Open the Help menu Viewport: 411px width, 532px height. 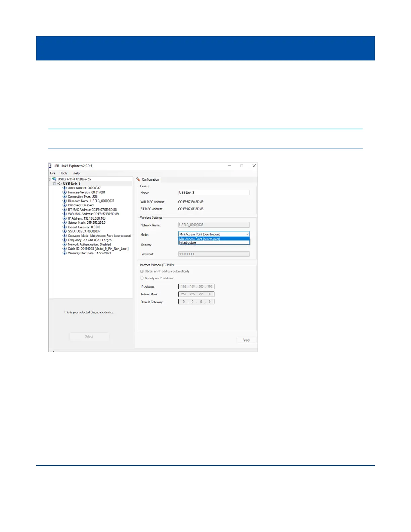pyautogui.click(x=76, y=173)
